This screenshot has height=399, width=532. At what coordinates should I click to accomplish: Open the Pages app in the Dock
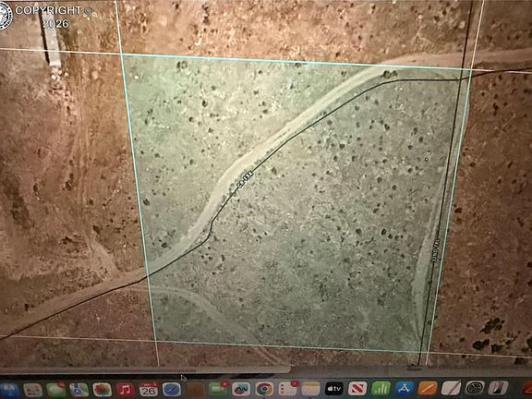[428, 388]
